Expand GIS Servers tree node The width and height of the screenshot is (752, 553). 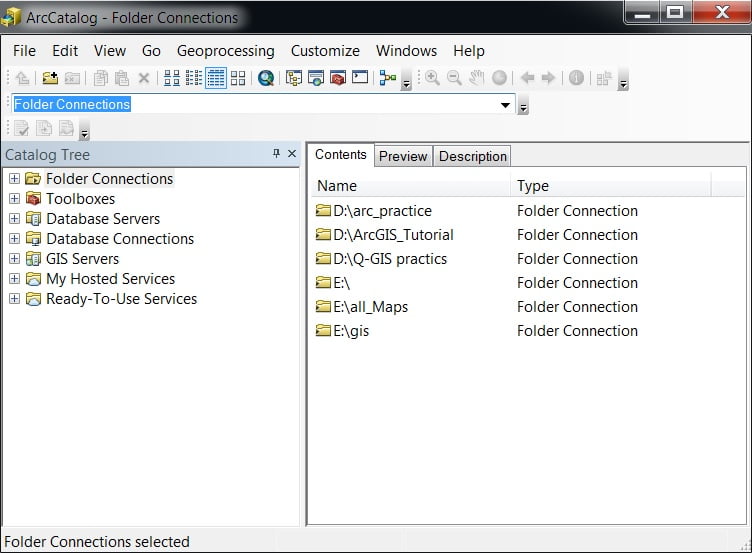coord(14,259)
